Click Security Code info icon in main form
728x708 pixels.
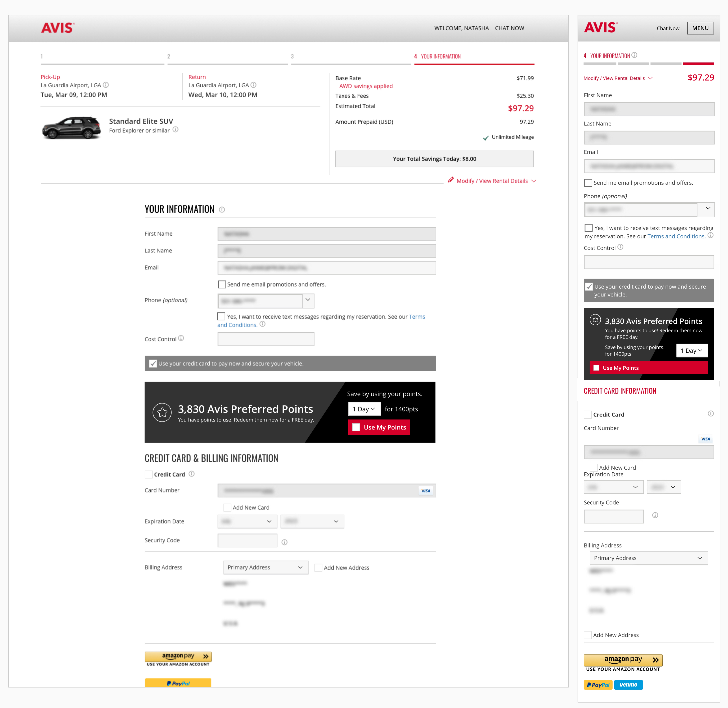pos(284,542)
